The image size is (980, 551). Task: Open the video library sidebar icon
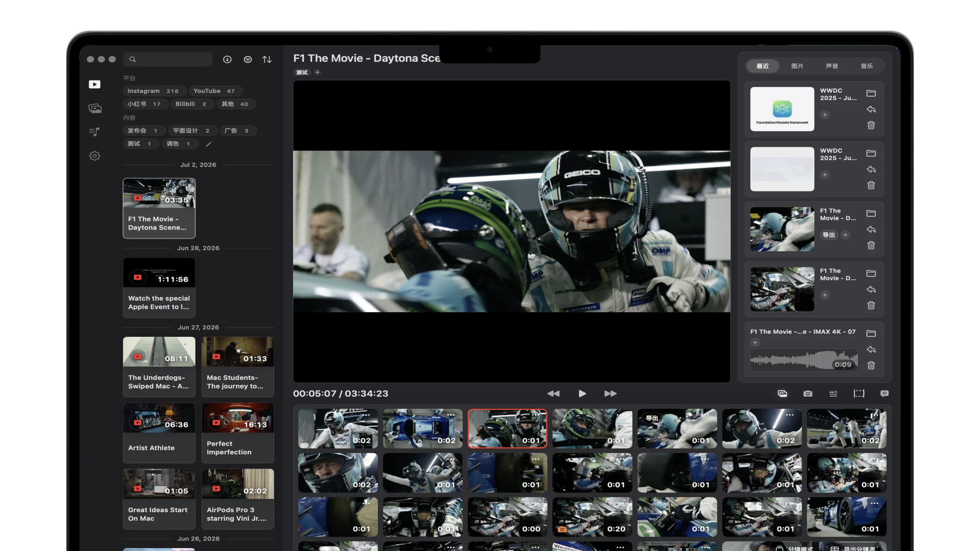click(94, 84)
